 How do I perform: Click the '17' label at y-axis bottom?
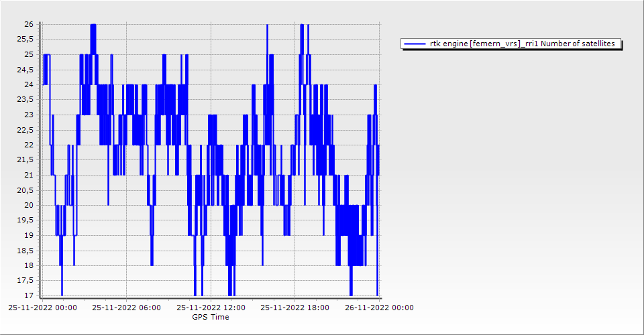[29, 295]
